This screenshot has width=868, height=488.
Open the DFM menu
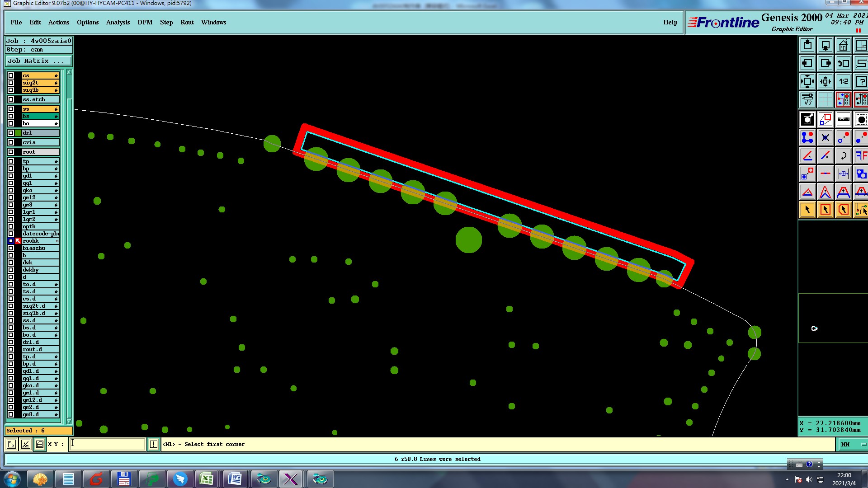tap(145, 22)
